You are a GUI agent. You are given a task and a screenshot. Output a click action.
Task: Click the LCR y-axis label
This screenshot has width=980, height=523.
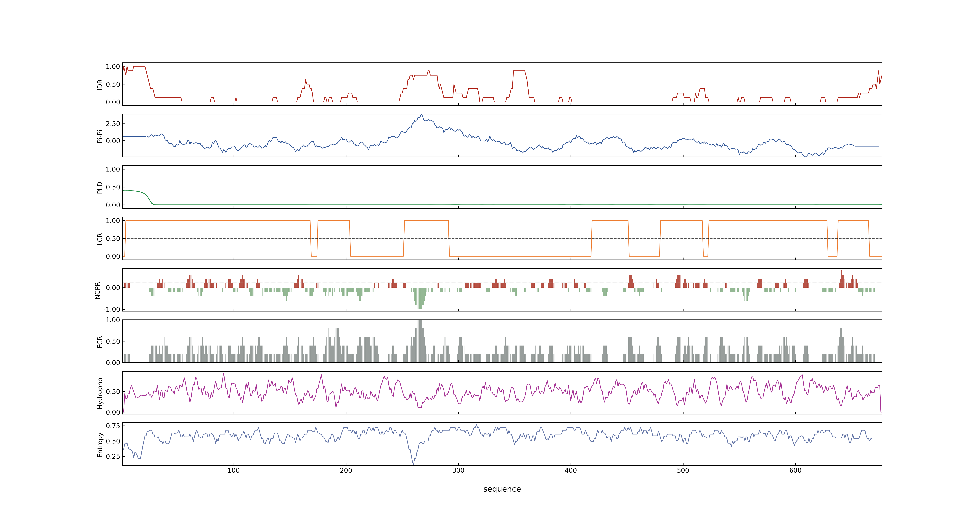pos(100,239)
